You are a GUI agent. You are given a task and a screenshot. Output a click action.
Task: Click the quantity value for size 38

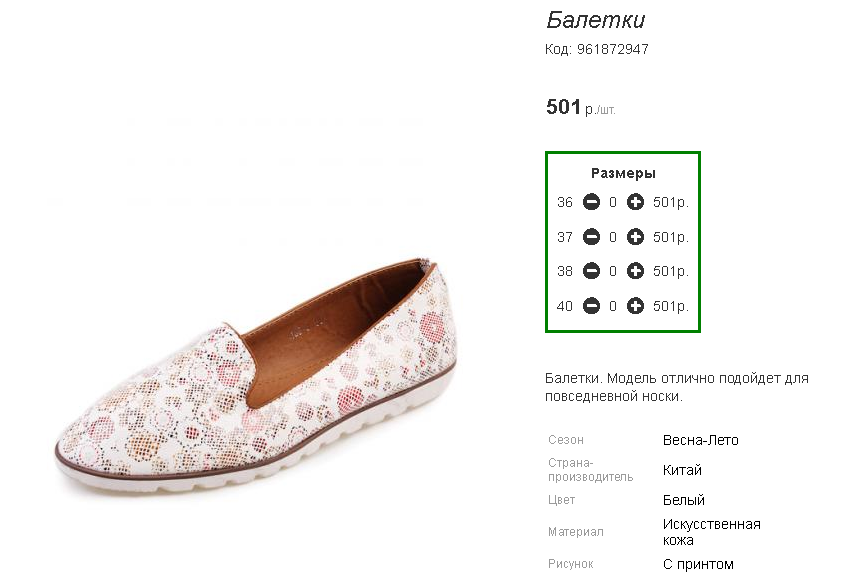point(613,272)
